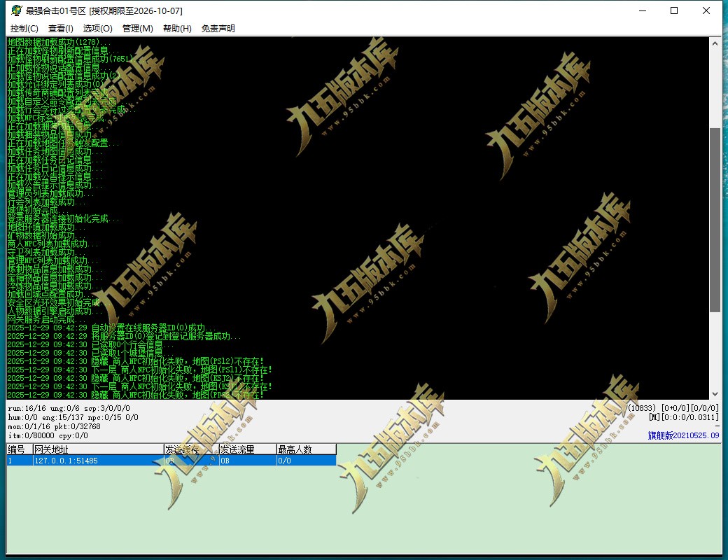Select gateway row 127.0.0.1:51485
Screen dimensions: 728x560
[171, 461]
